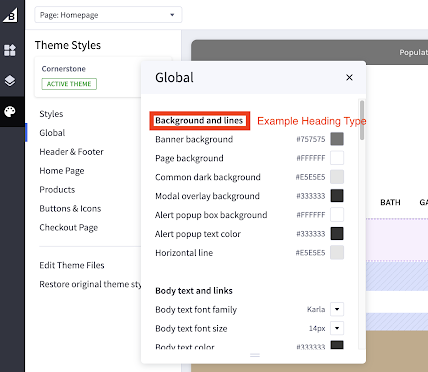Click the Edit Theme Files link
The height and width of the screenshot is (372, 428).
click(72, 265)
